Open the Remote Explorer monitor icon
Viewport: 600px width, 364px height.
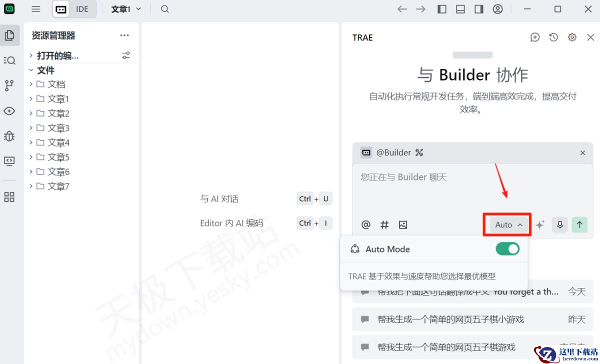9,161
